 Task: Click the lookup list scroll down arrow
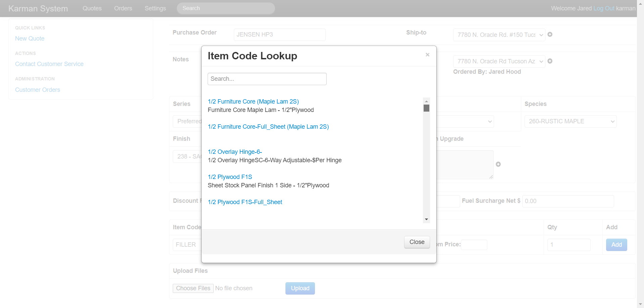(426, 219)
